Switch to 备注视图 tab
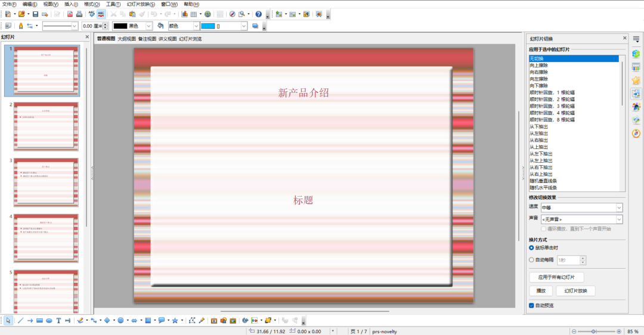Screen dimensions: 644x335 point(147,39)
